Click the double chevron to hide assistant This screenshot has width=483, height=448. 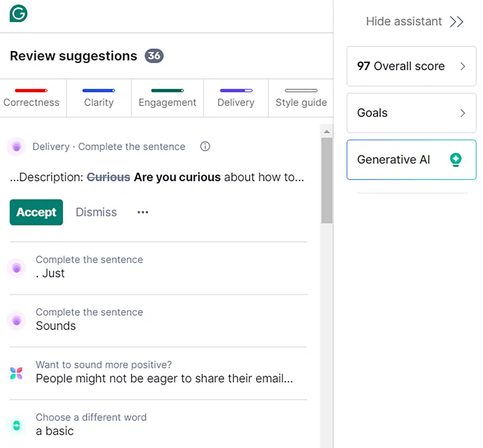(456, 22)
